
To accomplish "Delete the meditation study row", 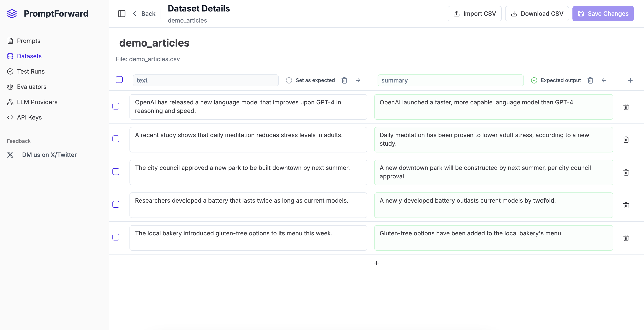I will click(626, 140).
